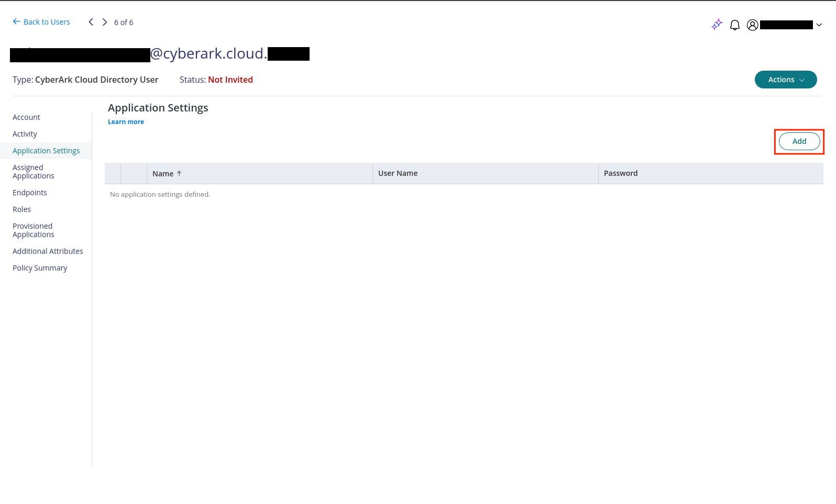
Task: Open the Activity section
Action: pyautogui.click(x=25, y=134)
